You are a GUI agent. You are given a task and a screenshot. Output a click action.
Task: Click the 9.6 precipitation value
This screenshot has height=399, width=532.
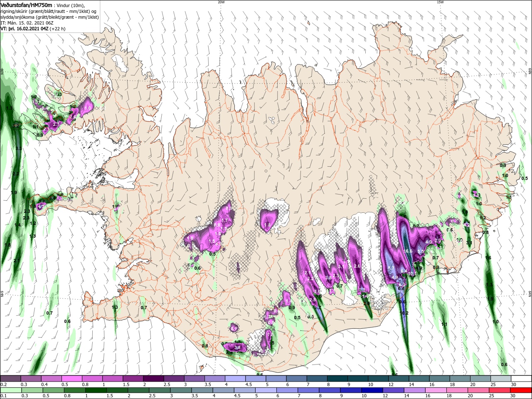pos(402,302)
